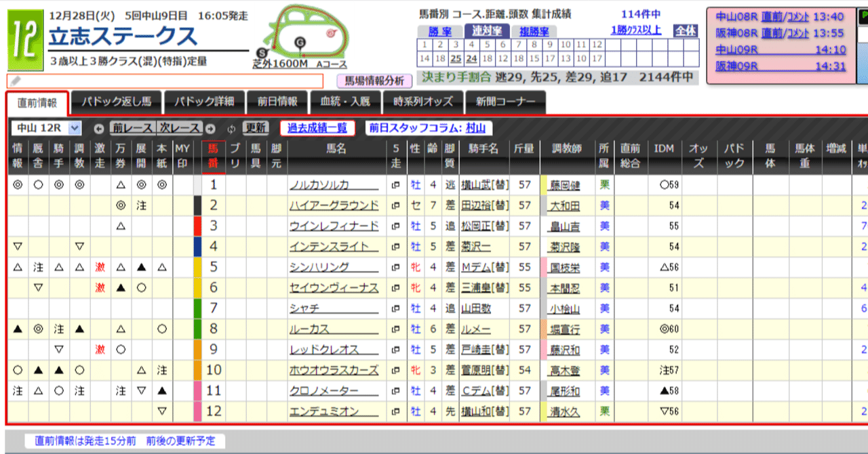Open the 中山 12R race selector dropdown
The image size is (868, 454).
[x=46, y=129]
